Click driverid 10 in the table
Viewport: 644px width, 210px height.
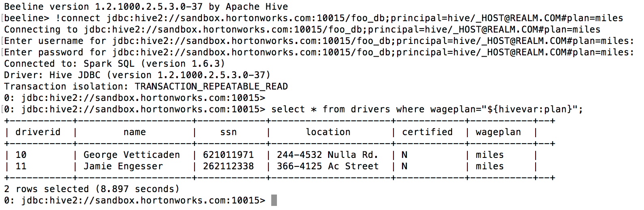(x=21, y=155)
